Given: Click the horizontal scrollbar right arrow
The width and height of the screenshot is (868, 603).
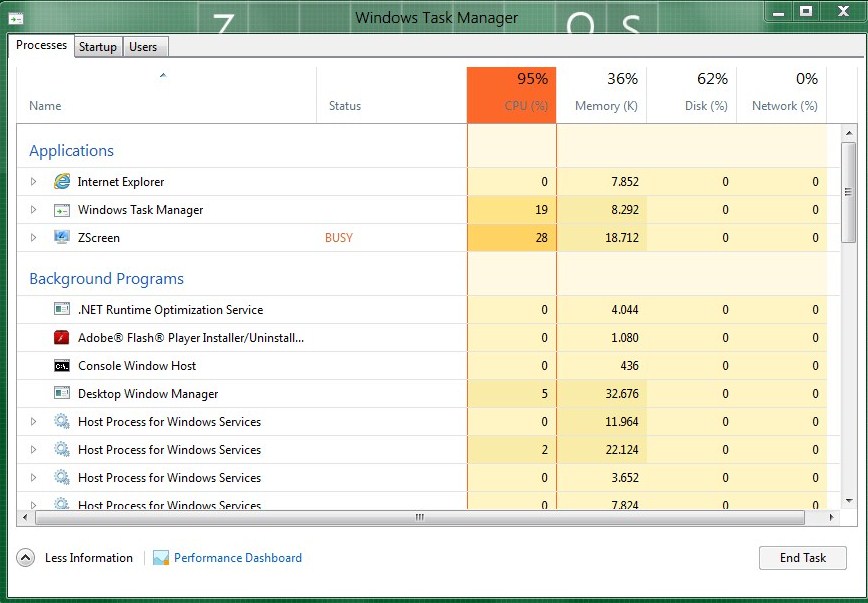Looking at the screenshot, I should 831,518.
